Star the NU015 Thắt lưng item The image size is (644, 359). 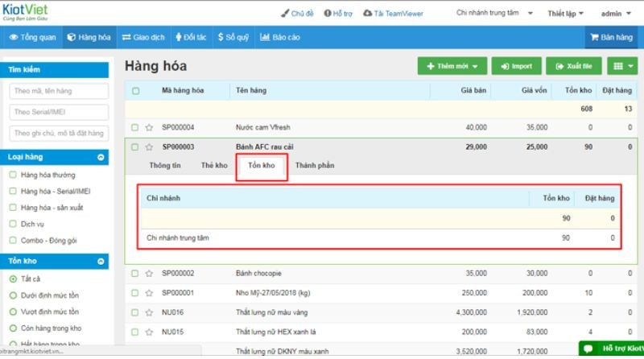click(149, 332)
